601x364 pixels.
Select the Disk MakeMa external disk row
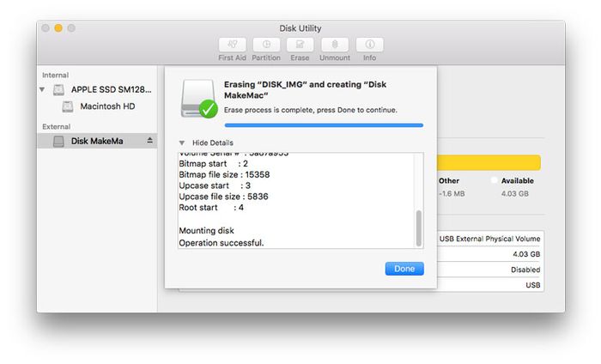pyautogui.click(x=97, y=141)
